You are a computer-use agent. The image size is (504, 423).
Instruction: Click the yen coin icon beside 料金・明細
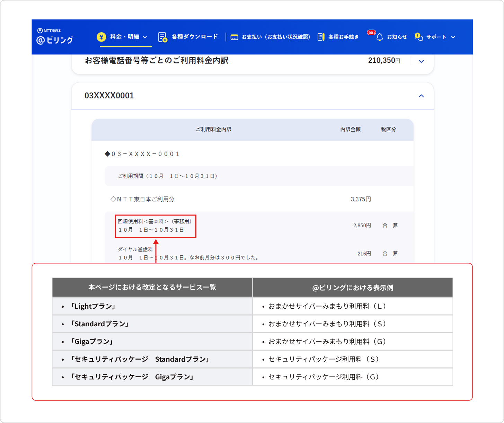click(x=101, y=37)
